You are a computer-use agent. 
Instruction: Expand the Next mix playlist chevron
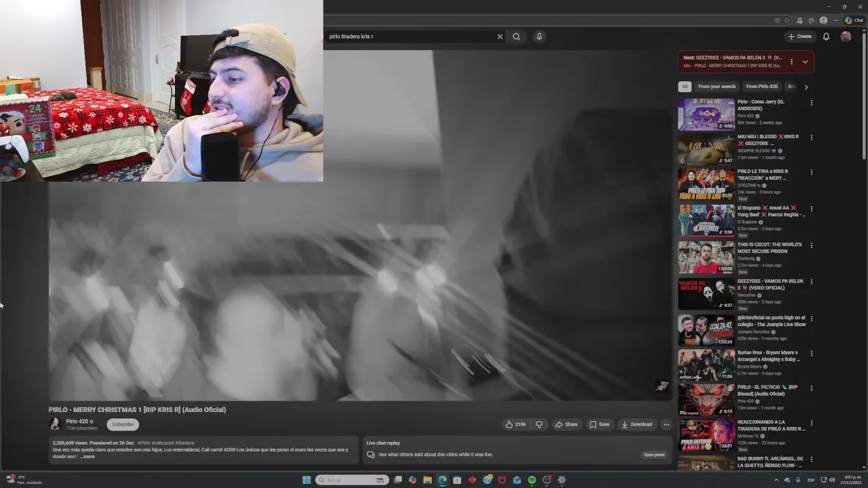[805, 62]
